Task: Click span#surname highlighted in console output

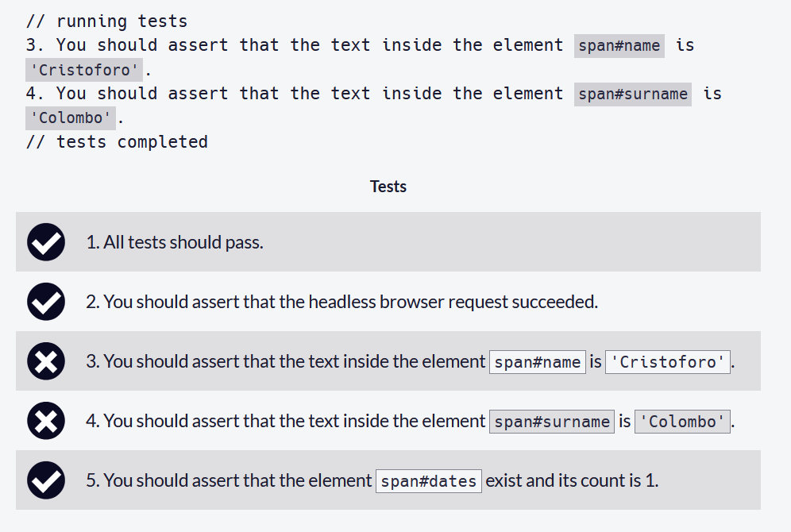Action: (x=633, y=94)
